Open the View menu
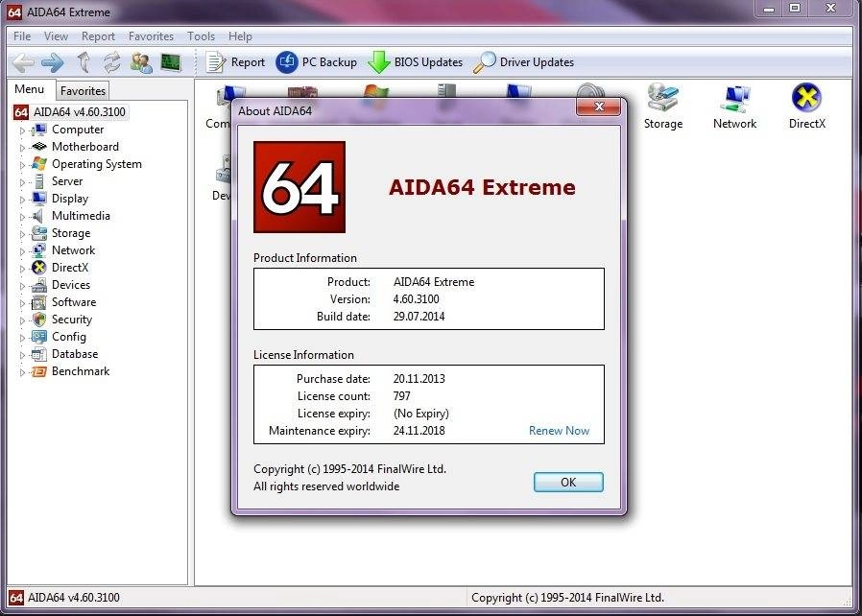The width and height of the screenshot is (862, 616). tap(56, 36)
